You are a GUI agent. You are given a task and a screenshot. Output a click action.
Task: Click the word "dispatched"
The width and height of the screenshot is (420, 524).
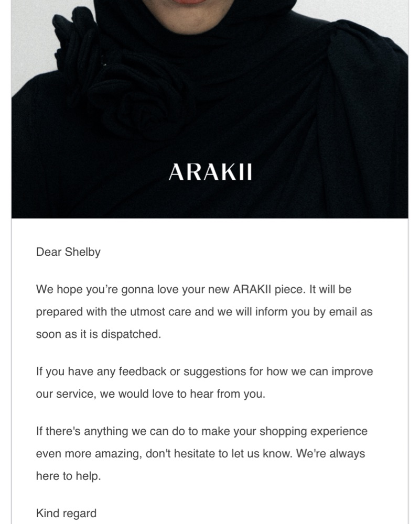click(133, 334)
